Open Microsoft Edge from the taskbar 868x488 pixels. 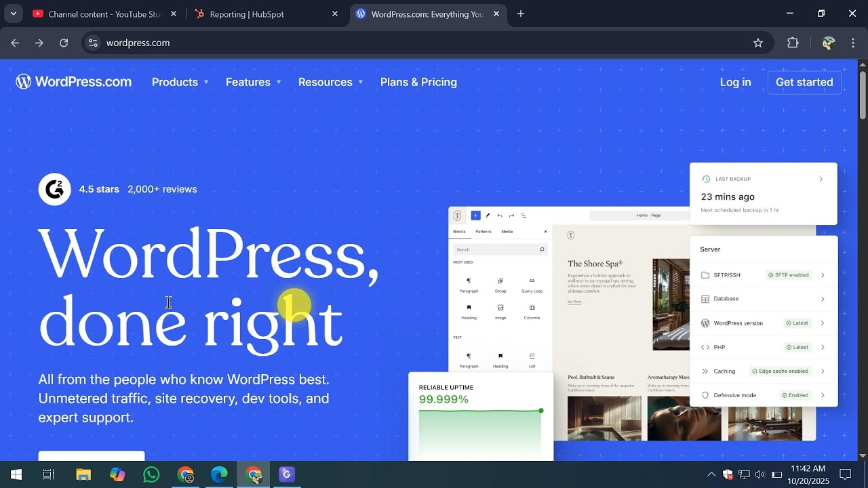219,474
